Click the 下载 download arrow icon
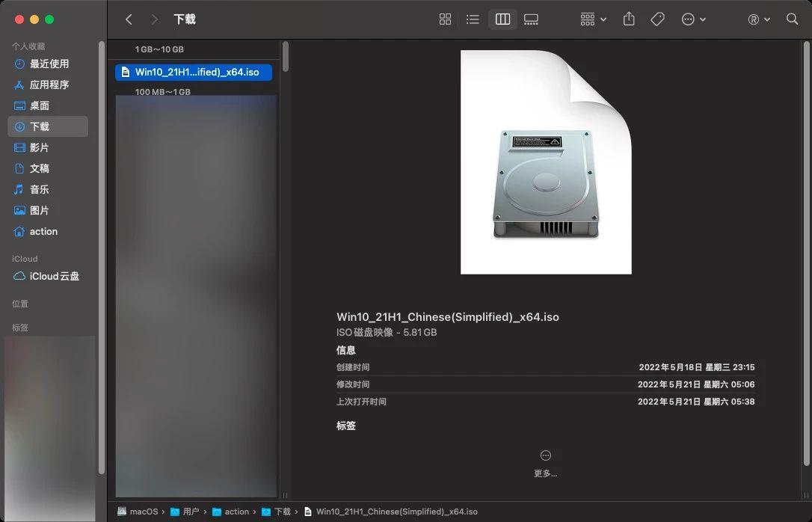Viewport: 812px width, 522px height. pos(19,126)
